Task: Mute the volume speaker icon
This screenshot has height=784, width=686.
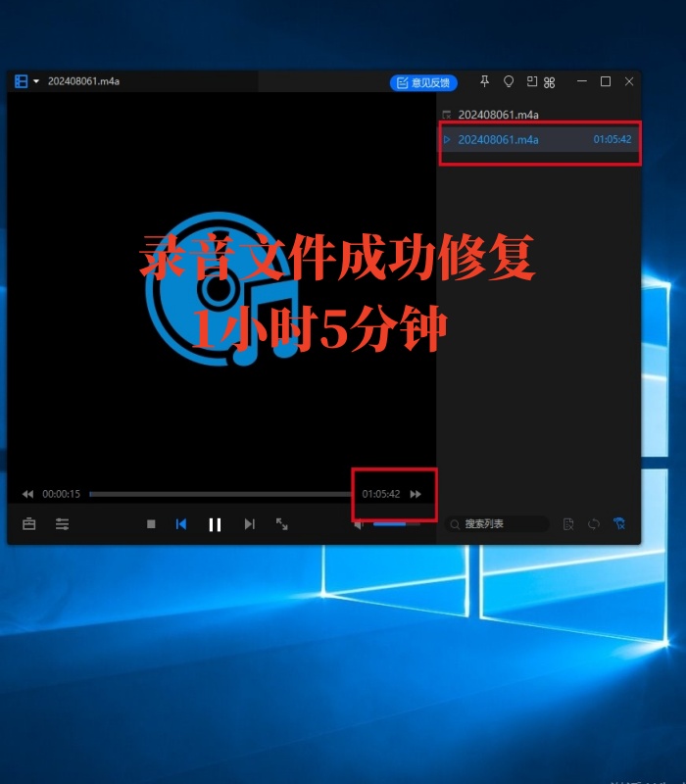Action: coord(359,524)
